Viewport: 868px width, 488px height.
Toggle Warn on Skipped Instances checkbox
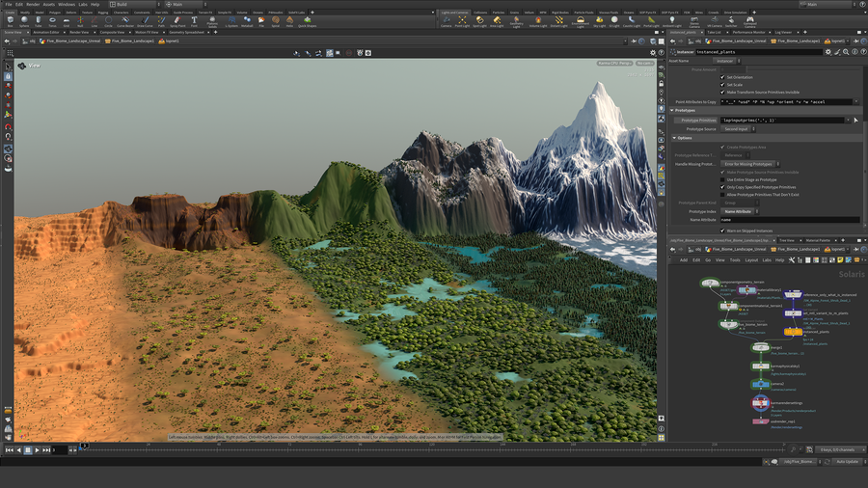coord(722,230)
